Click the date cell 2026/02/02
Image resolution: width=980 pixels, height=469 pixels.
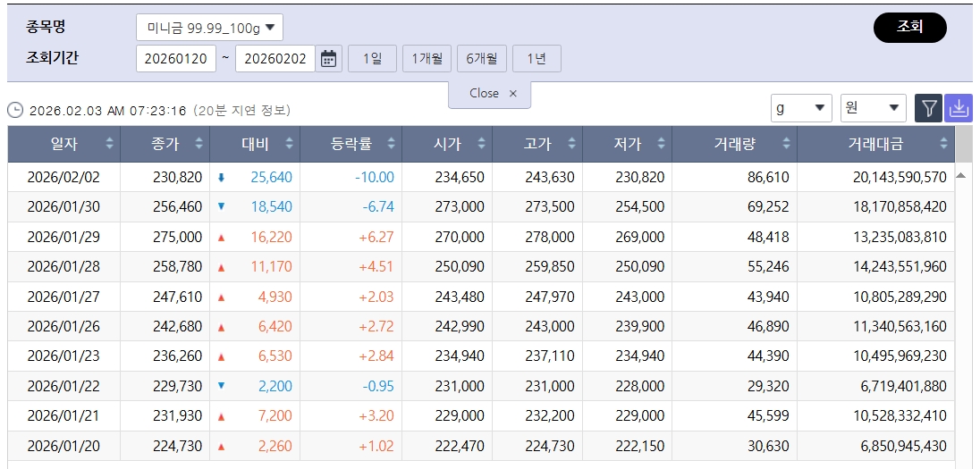point(63,178)
